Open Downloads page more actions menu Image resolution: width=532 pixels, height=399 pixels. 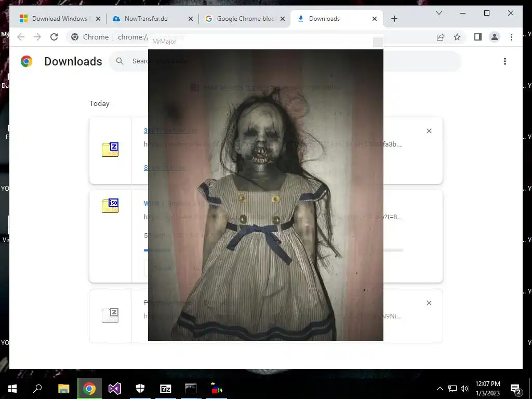[505, 61]
